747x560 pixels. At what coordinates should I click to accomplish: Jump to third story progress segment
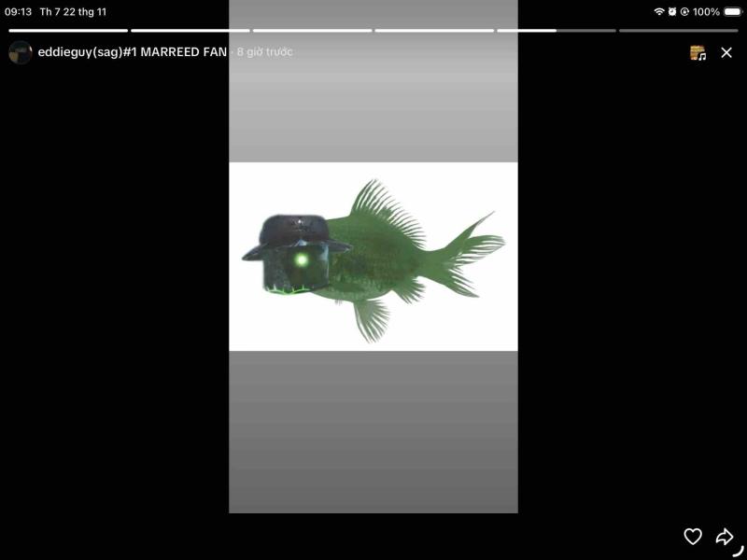[x=313, y=30]
